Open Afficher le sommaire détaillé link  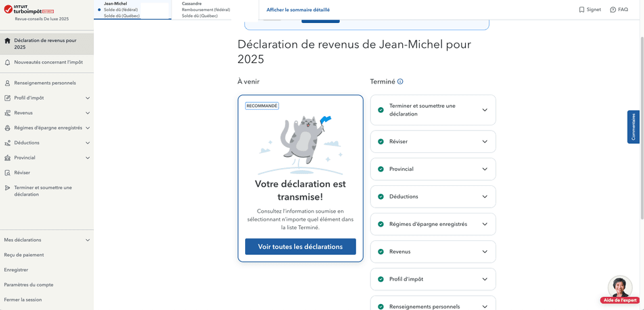(298, 10)
